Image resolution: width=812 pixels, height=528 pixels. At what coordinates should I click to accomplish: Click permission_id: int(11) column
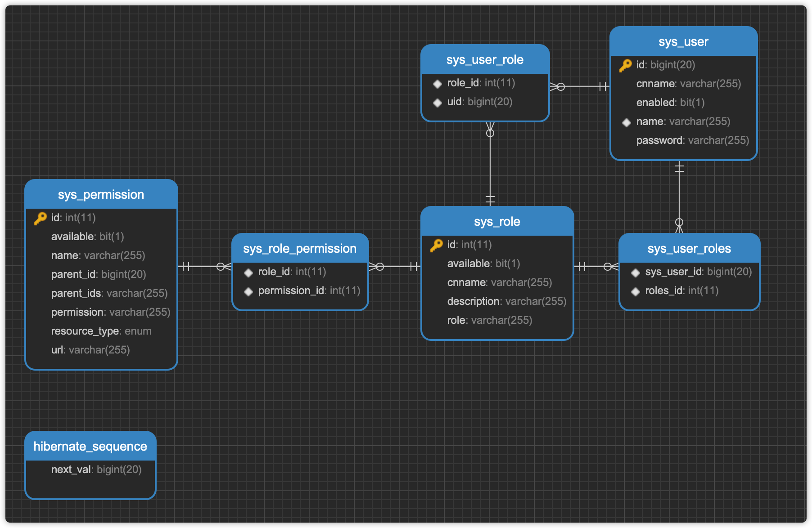[x=309, y=291]
